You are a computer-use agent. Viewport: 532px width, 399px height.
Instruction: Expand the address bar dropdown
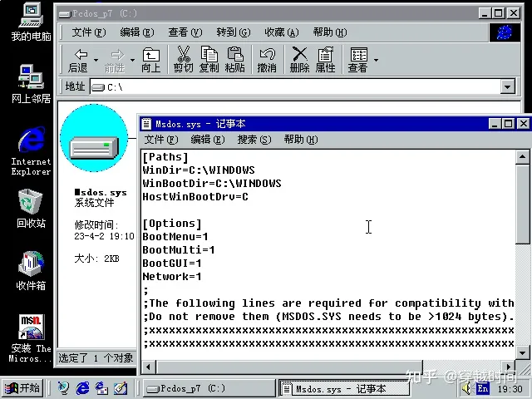coord(508,86)
